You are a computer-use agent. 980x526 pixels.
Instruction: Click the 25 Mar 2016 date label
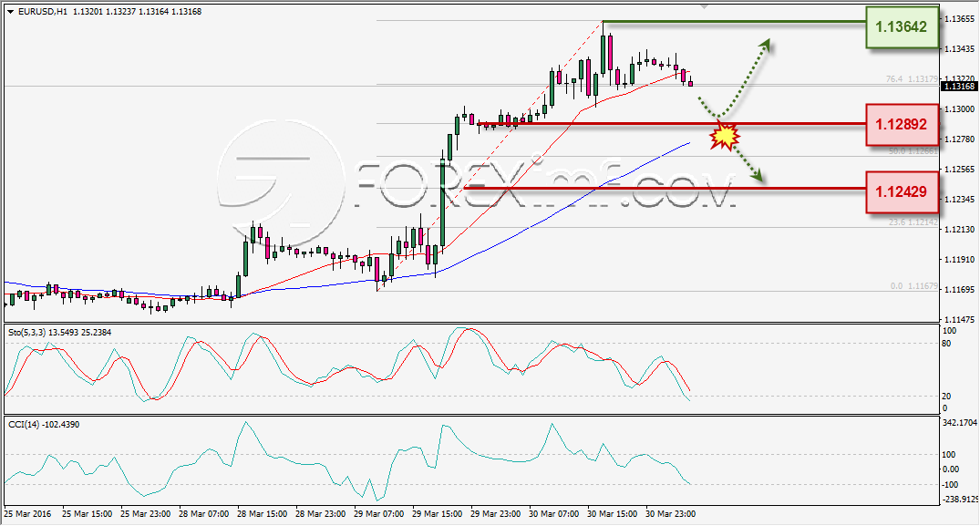(27, 514)
